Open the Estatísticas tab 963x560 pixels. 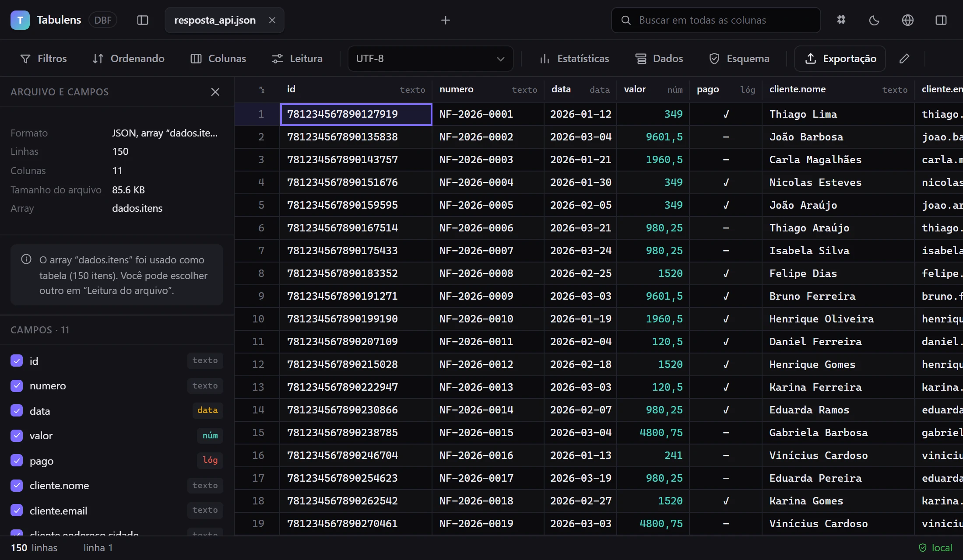tap(574, 59)
